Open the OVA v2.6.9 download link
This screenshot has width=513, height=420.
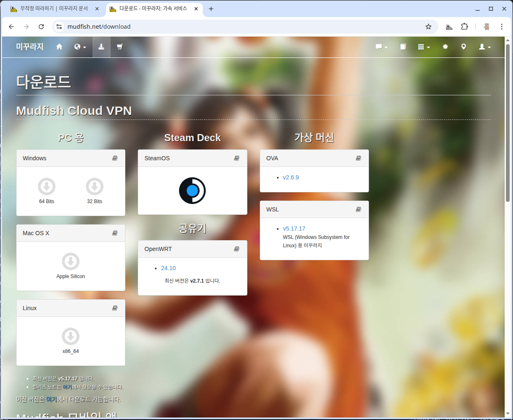(x=291, y=177)
